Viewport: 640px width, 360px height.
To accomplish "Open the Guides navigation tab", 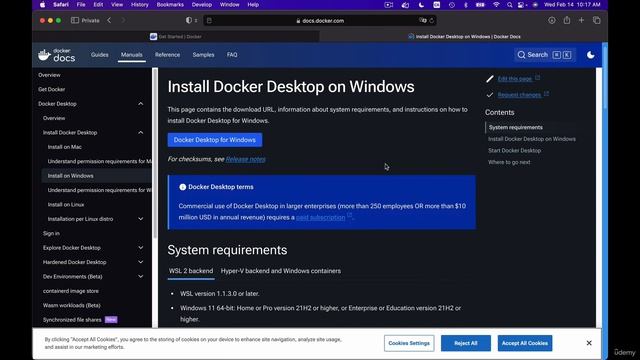I will (x=100, y=55).
